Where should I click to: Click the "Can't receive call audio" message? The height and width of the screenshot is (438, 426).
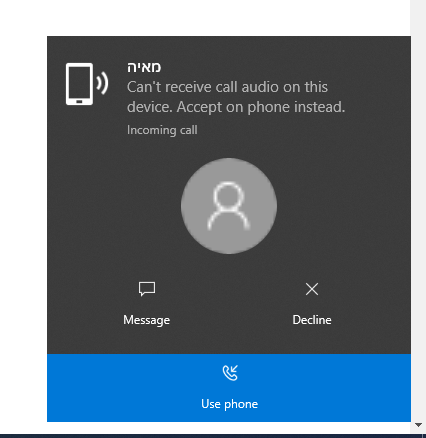[236, 97]
